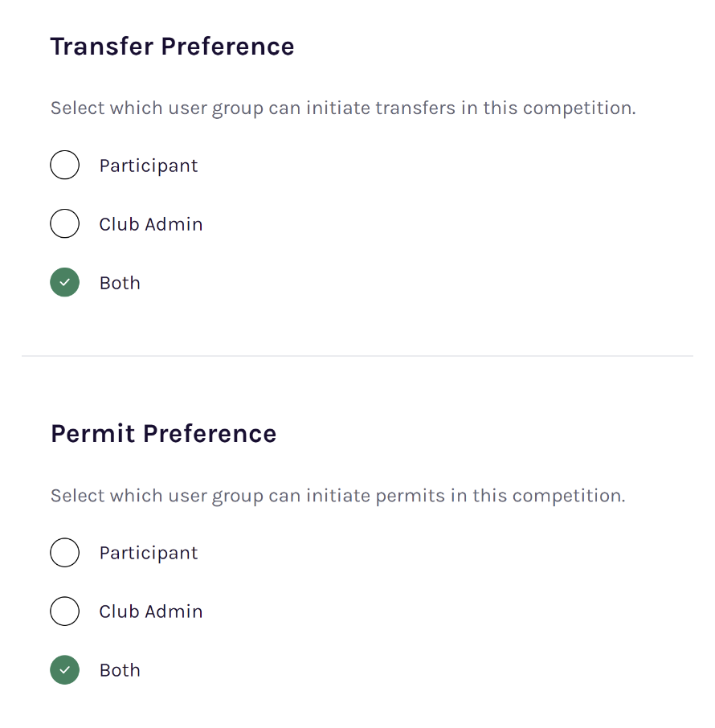Click the empty Participant radio circle under transfers
The width and height of the screenshot is (715, 728).
(x=65, y=165)
